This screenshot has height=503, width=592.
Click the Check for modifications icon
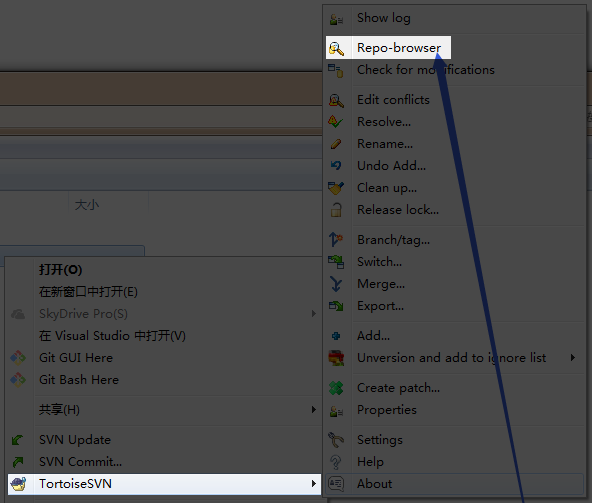click(336, 70)
